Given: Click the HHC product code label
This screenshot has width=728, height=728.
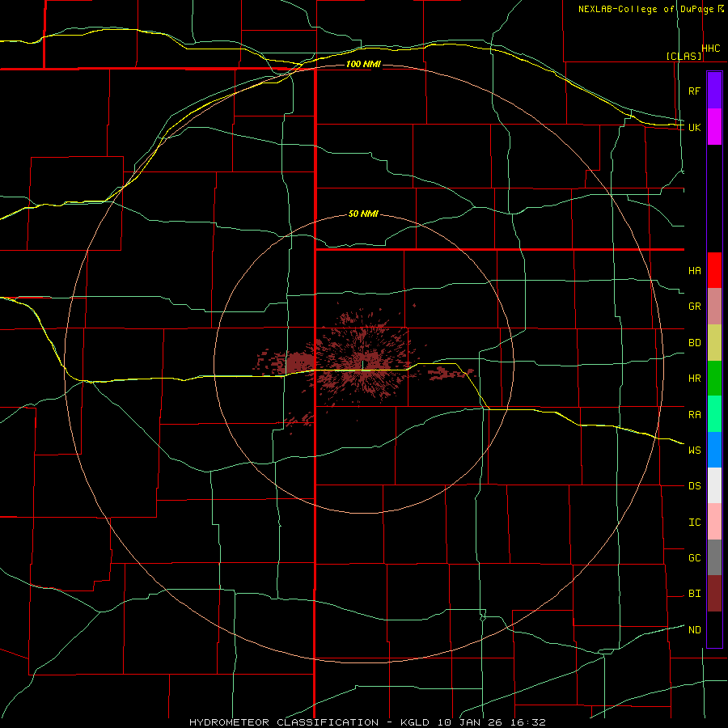Looking at the screenshot, I should (711, 49).
